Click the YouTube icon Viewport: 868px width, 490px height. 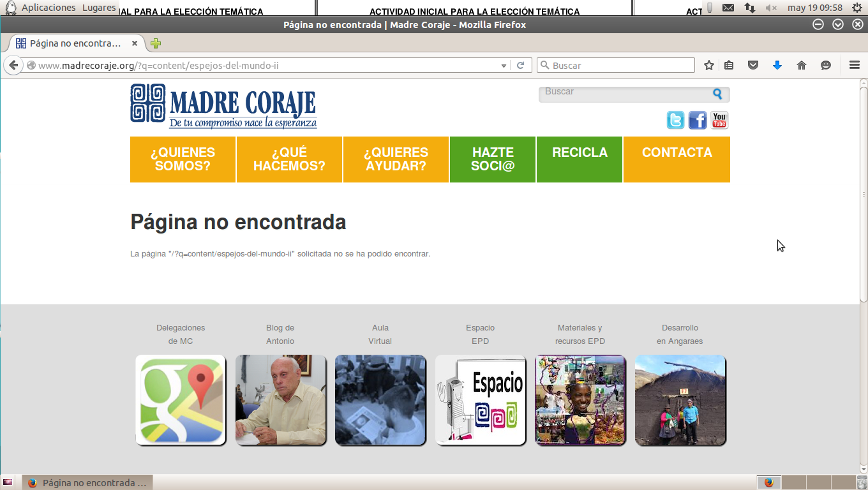point(719,120)
